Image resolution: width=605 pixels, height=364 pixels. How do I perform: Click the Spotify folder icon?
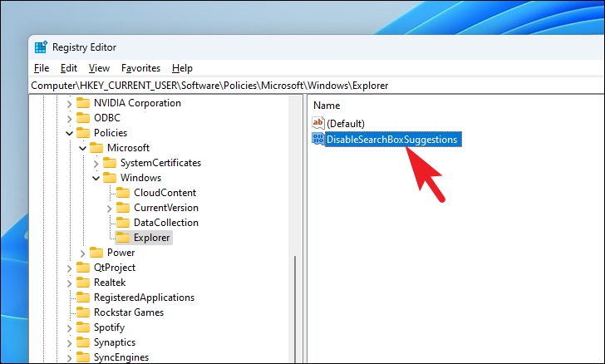83,327
